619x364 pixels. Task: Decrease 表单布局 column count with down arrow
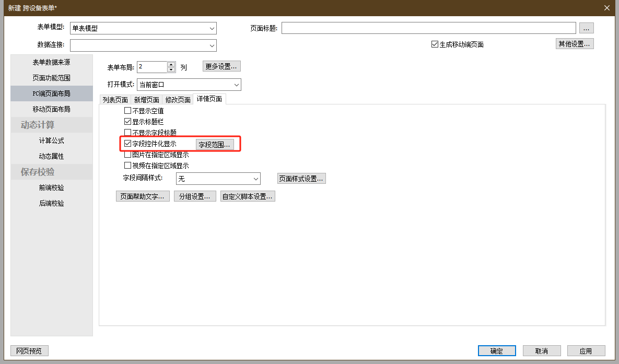point(171,69)
